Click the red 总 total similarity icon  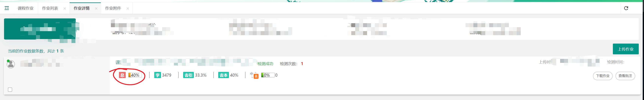click(x=122, y=75)
